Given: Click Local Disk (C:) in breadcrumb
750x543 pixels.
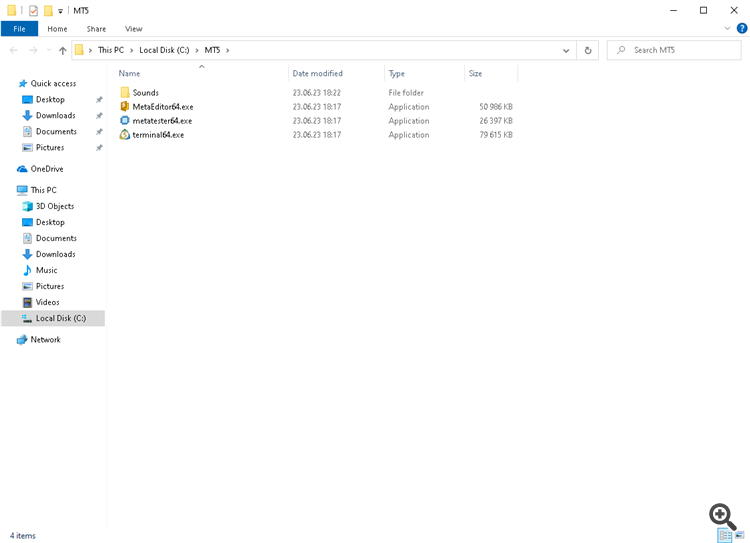Looking at the screenshot, I should tap(164, 50).
